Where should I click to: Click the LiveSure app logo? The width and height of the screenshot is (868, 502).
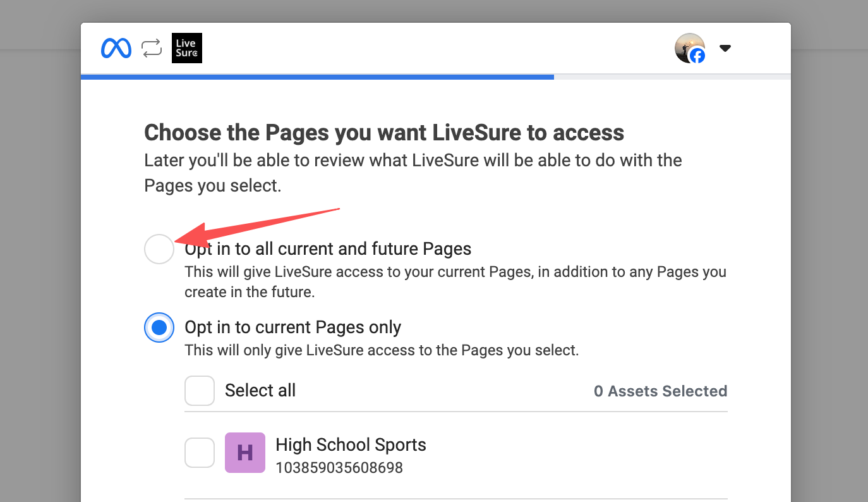coord(187,48)
